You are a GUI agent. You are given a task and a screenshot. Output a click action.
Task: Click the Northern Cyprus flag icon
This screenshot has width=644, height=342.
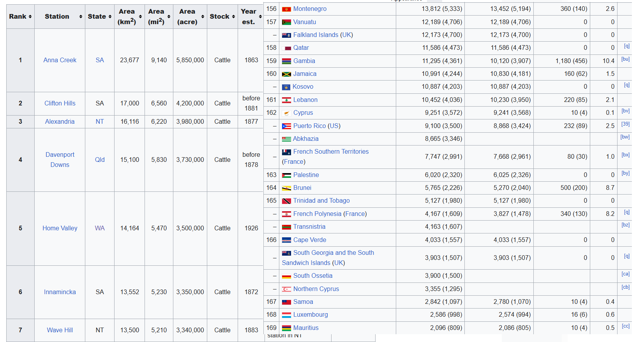(x=286, y=289)
